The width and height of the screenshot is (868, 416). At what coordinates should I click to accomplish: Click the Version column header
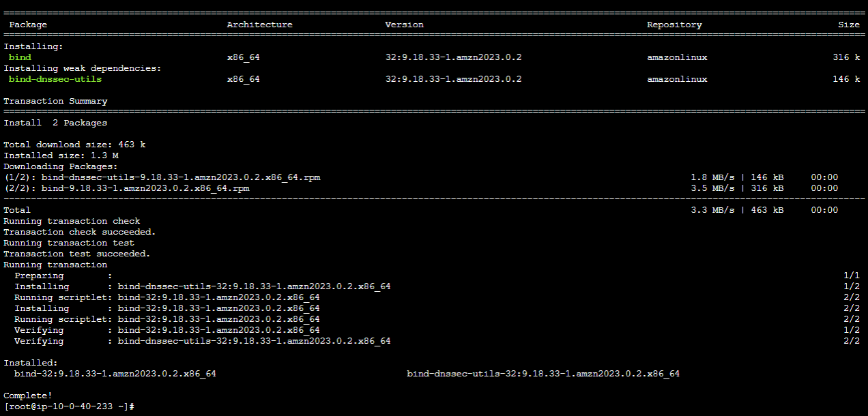404,25
